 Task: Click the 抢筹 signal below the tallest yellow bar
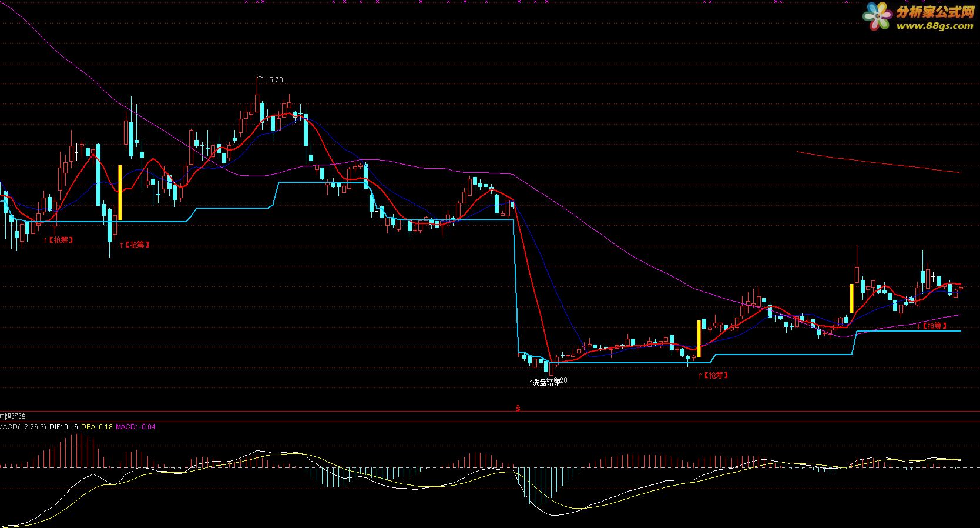pos(135,245)
